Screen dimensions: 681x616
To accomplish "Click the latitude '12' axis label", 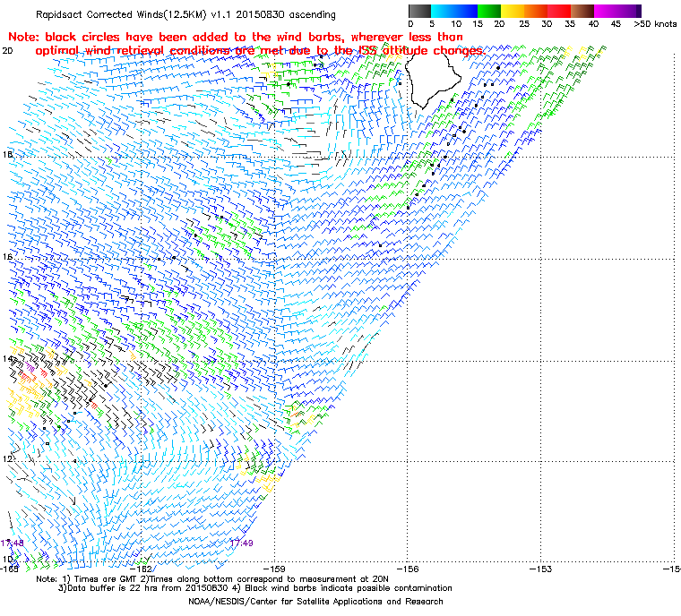I will (7, 458).
